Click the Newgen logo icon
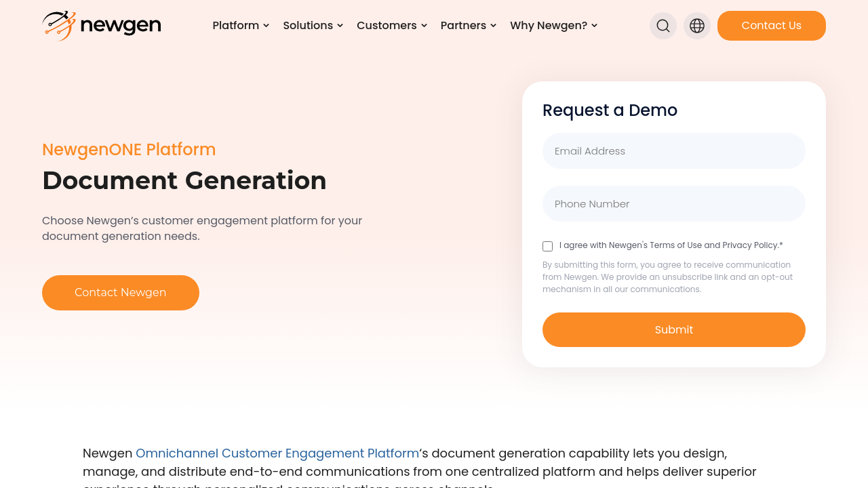The width and height of the screenshot is (868, 488). click(x=59, y=26)
